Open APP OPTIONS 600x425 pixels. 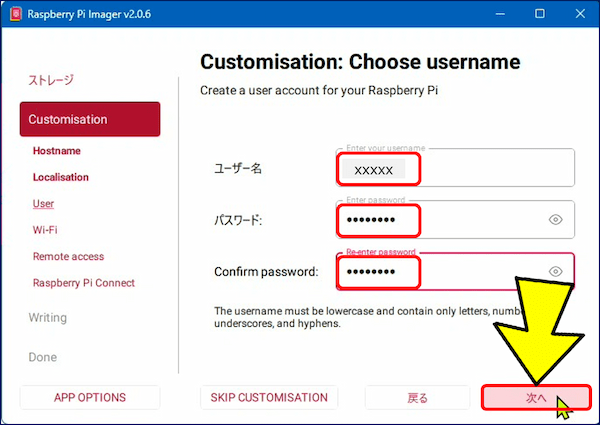pyautogui.click(x=90, y=397)
